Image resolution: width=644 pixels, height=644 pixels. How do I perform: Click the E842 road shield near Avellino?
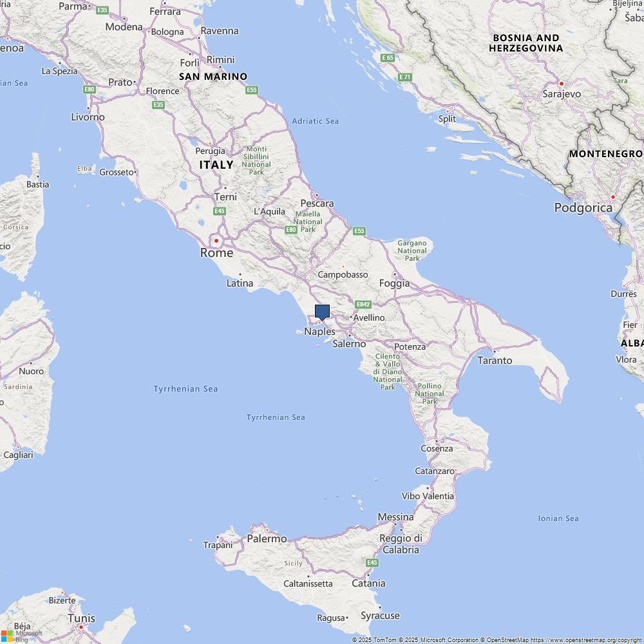point(363,305)
